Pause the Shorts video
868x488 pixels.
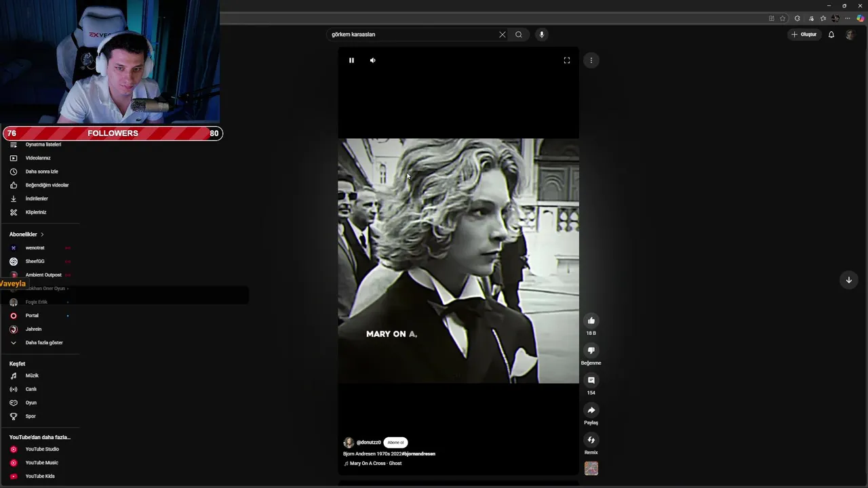(x=351, y=60)
